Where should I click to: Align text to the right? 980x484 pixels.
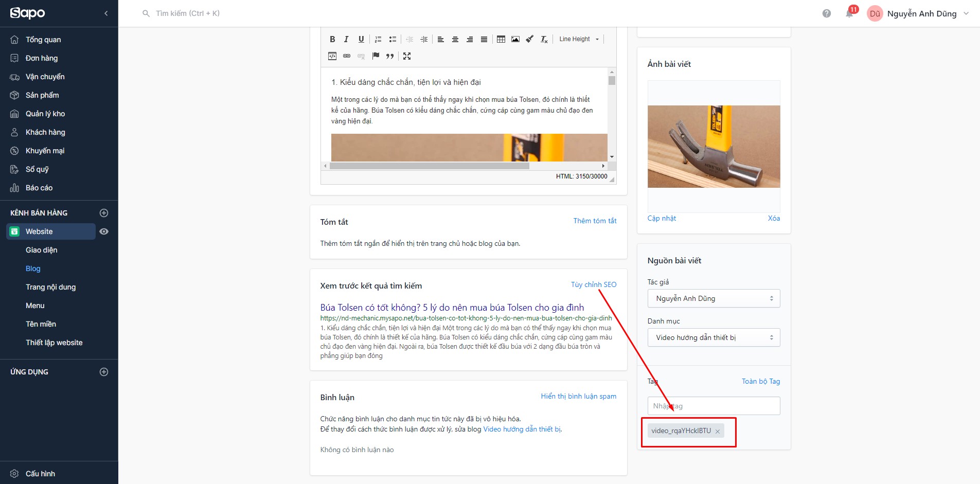(x=470, y=39)
